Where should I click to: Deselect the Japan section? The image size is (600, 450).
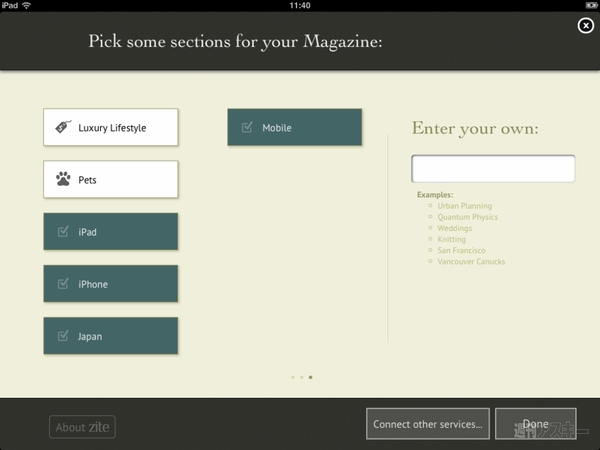pos(111,336)
